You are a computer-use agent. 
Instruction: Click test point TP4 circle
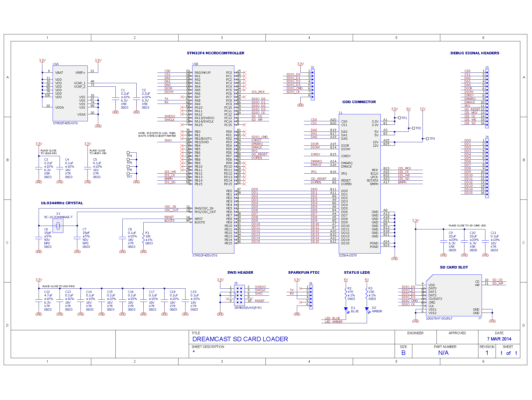click(x=128, y=152)
